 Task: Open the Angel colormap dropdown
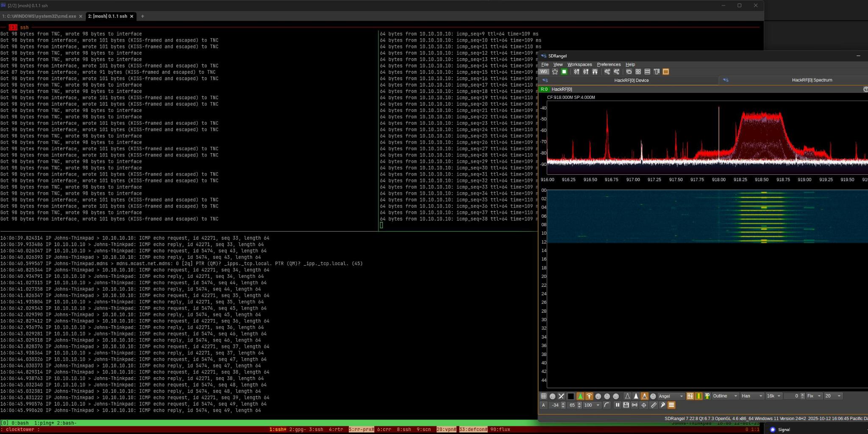click(671, 396)
